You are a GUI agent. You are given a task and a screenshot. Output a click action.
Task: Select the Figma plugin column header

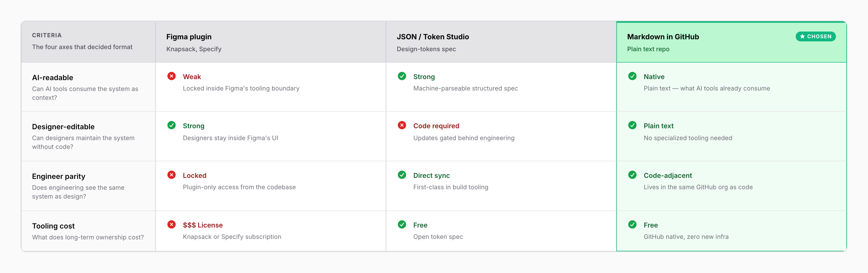pos(270,42)
